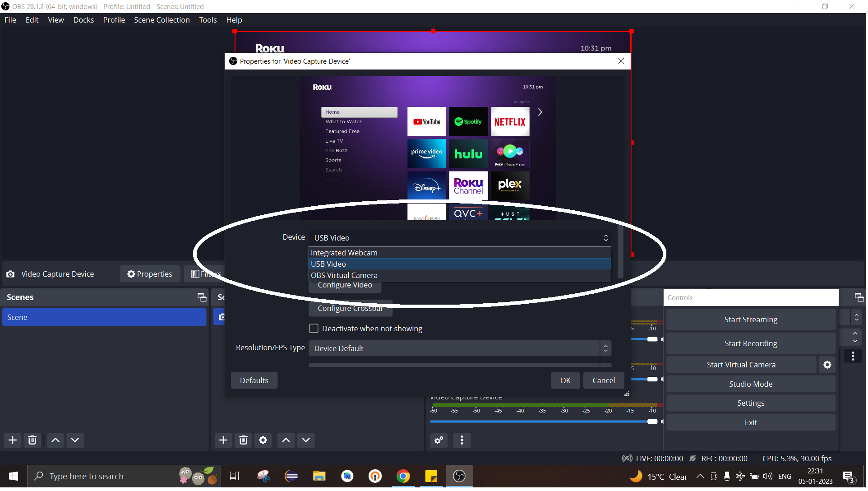Open Settings from Controls panel
868x491 pixels.
[752, 404]
